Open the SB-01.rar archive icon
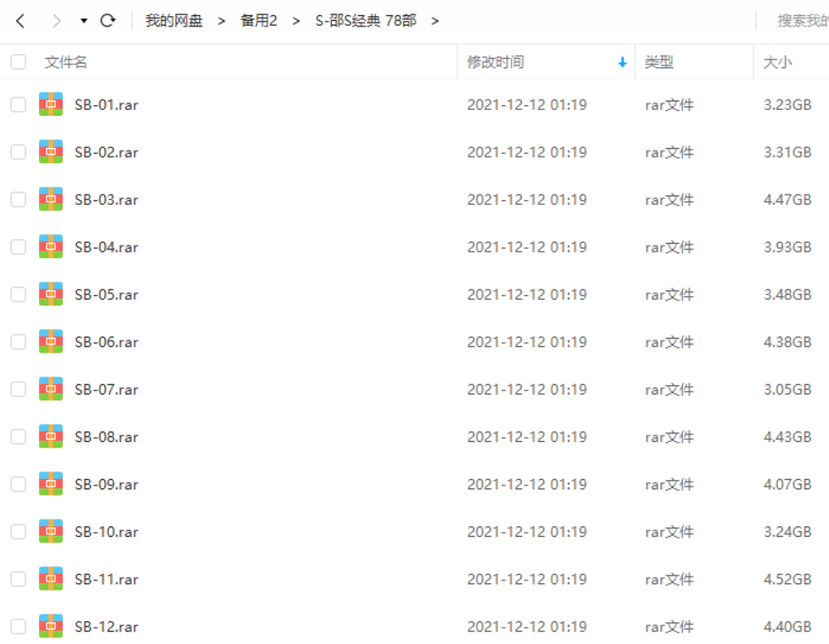829x644 pixels. (x=51, y=104)
